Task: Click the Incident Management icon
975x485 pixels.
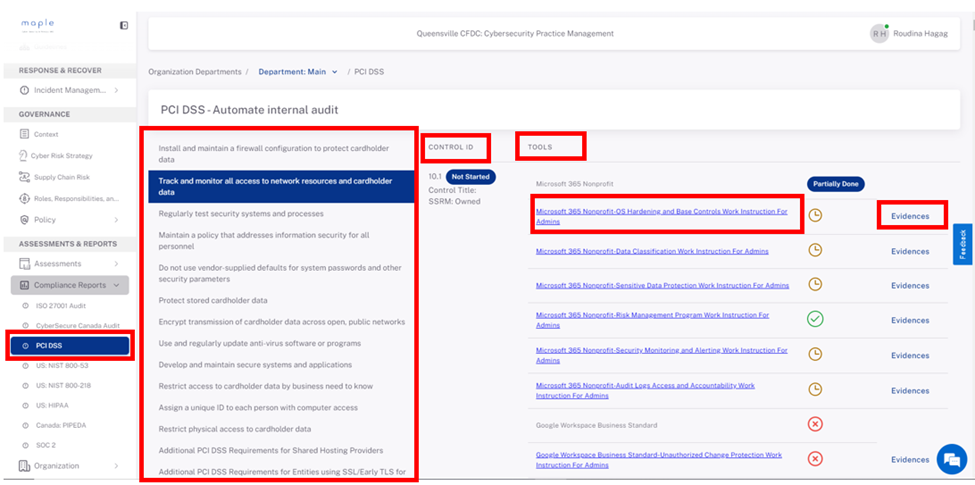Action: 24,90
